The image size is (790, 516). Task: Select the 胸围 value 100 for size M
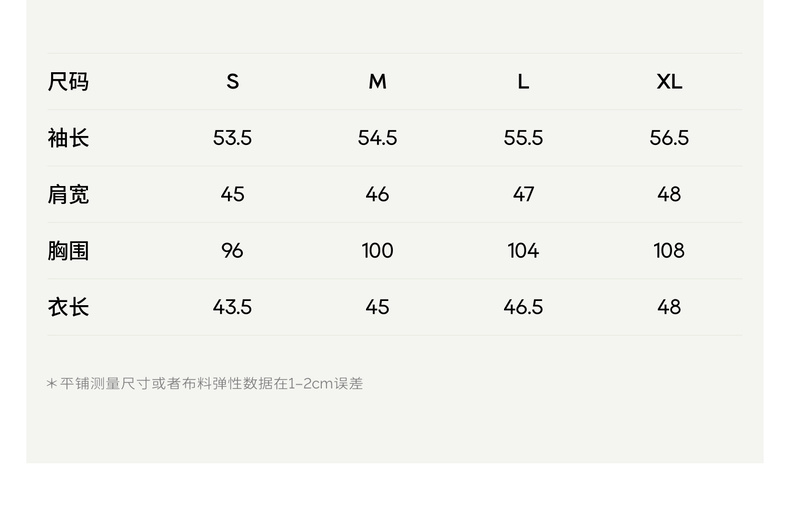pos(377,251)
